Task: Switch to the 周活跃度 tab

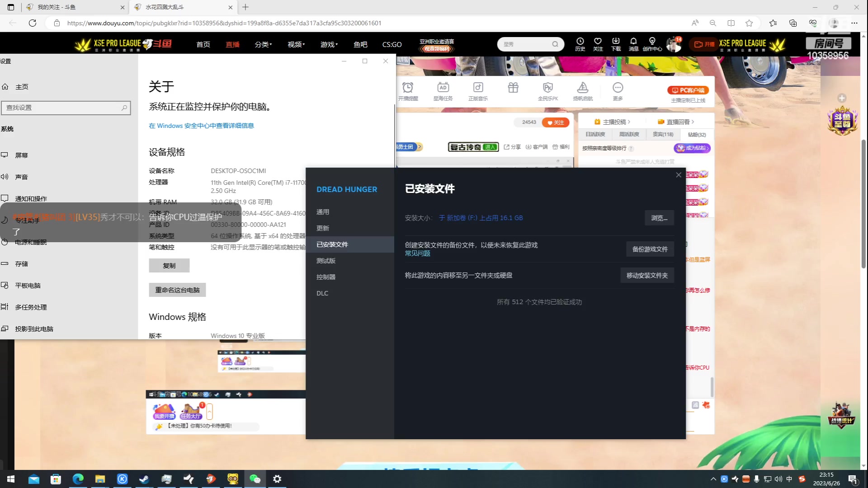Action: point(629,134)
